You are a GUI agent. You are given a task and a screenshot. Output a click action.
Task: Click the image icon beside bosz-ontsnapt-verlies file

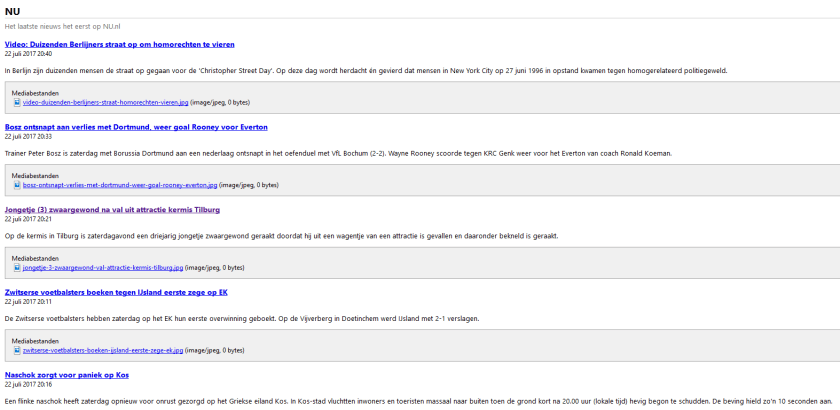[x=16, y=185]
